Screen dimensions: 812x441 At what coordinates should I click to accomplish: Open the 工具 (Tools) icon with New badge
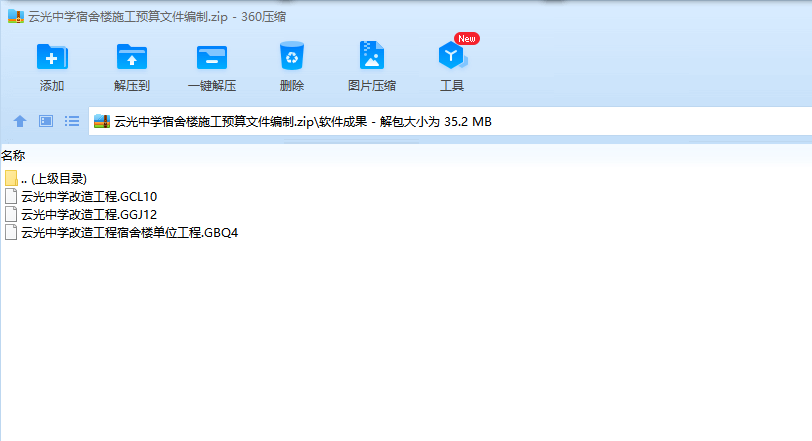(453, 55)
